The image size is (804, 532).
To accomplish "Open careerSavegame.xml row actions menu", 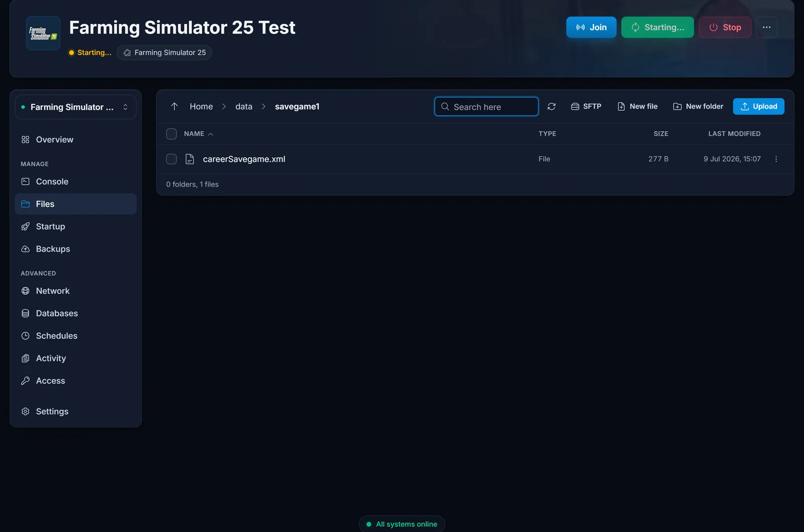I will [776, 159].
